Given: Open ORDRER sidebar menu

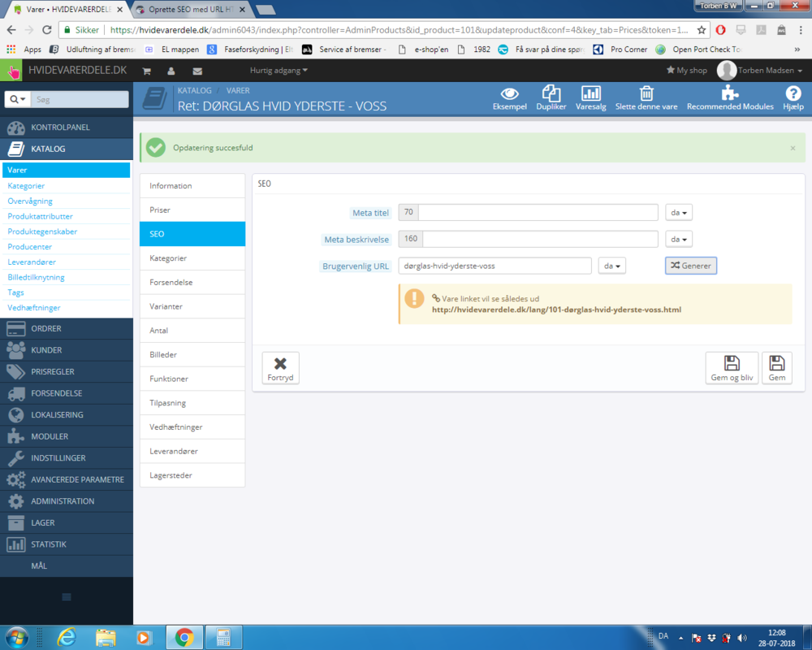Looking at the screenshot, I should pyautogui.click(x=67, y=328).
